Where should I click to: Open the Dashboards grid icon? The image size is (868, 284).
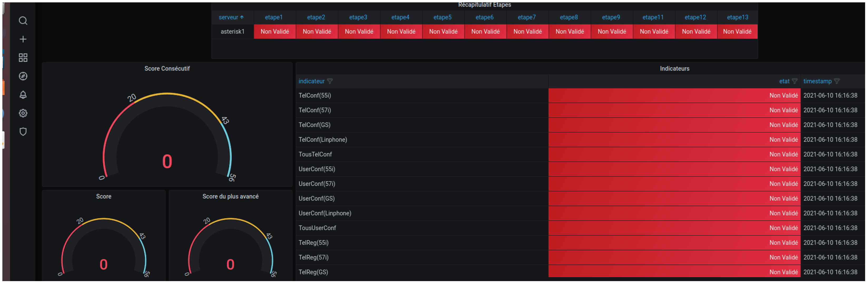(23, 58)
